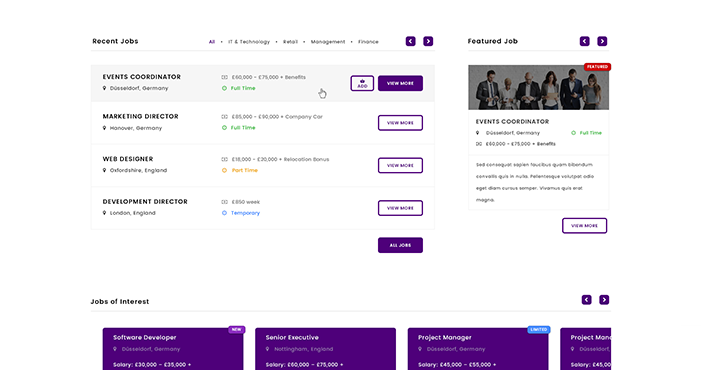
Task: Click View More under Featured Job card
Action: 584,226
